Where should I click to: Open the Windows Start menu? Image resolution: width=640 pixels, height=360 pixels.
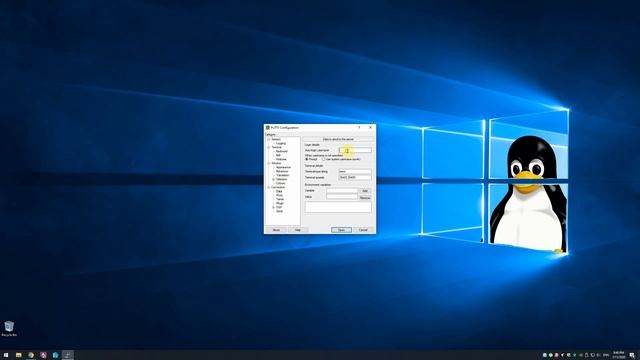click(x=6, y=355)
